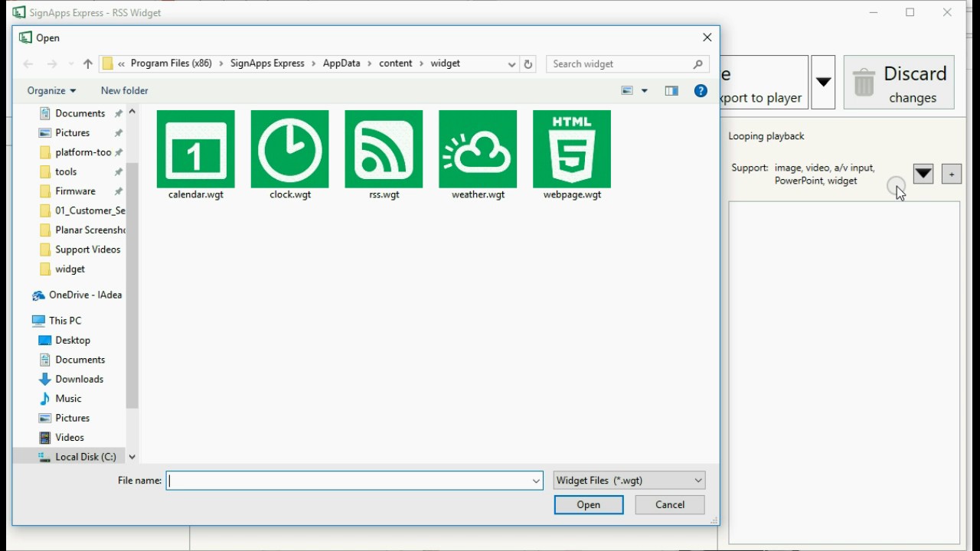The image size is (980, 551).
Task: Open the file dialog help
Action: pyautogui.click(x=701, y=90)
